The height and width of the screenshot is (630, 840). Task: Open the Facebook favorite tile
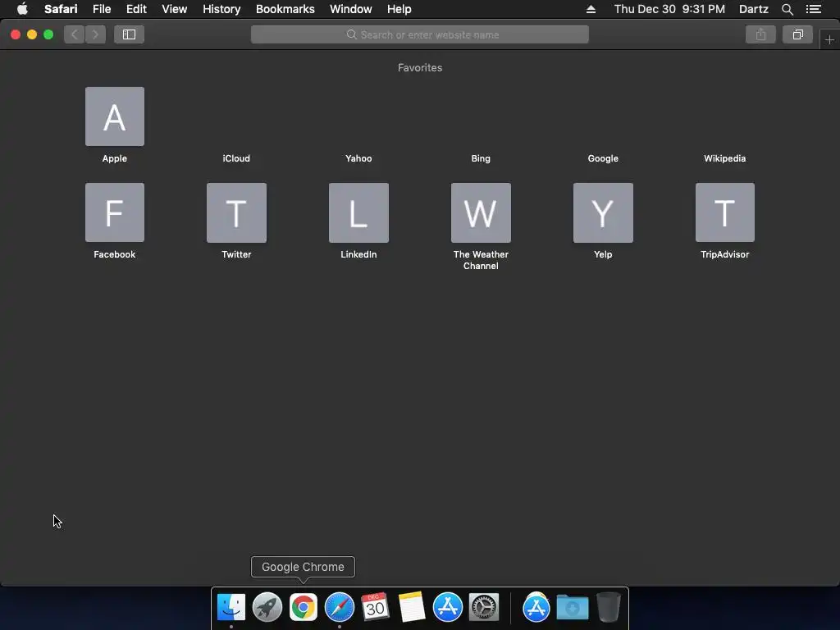click(115, 212)
